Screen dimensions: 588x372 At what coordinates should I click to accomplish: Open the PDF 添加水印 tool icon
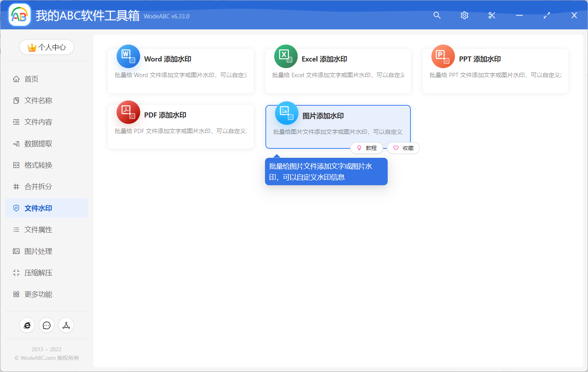click(x=128, y=112)
